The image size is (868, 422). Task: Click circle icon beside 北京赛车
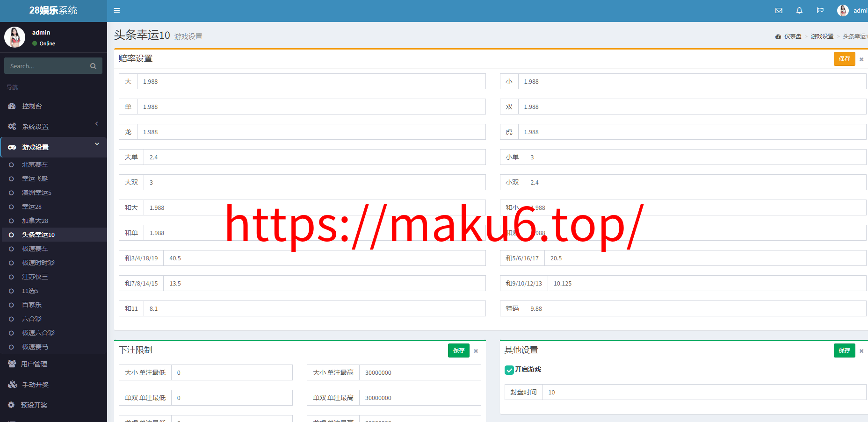pyautogui.click(x=11, y=165)
